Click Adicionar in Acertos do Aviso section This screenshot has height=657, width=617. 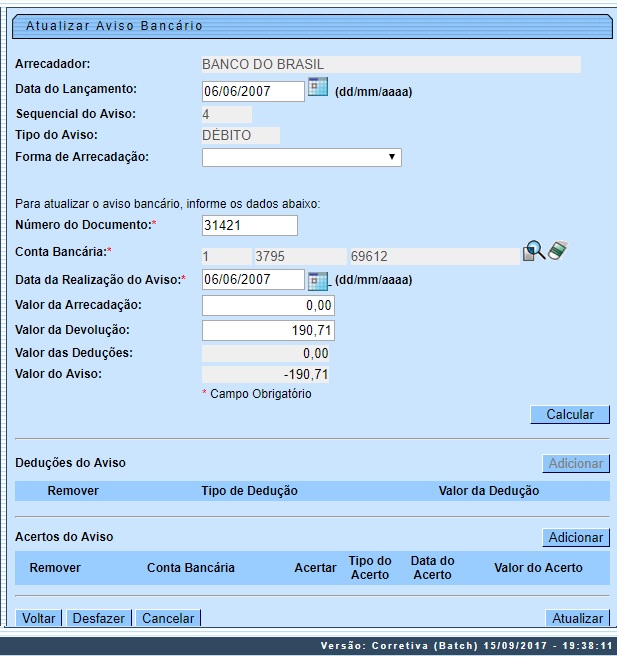(x=576, y=538)
